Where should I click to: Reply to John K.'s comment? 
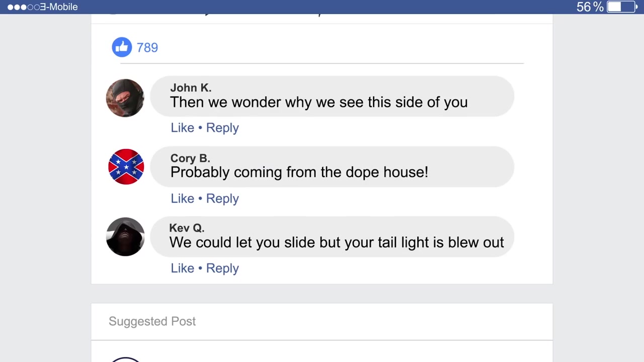click(x=222, y=128)
